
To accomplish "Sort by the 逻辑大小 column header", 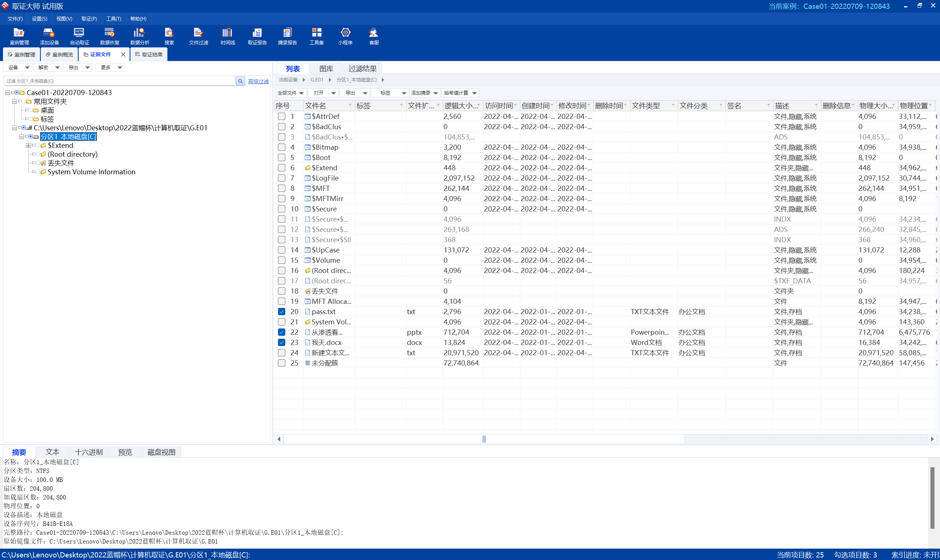I will click(463, 106).
